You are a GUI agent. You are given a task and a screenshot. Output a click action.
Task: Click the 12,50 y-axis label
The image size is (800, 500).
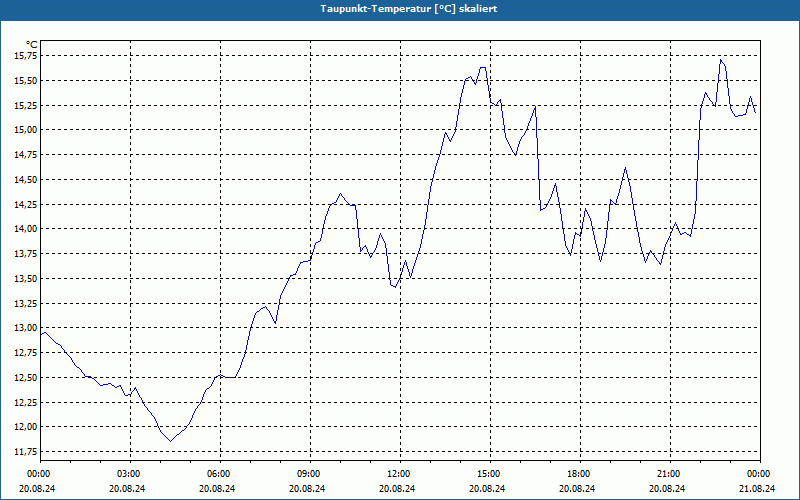coord(26,378)
